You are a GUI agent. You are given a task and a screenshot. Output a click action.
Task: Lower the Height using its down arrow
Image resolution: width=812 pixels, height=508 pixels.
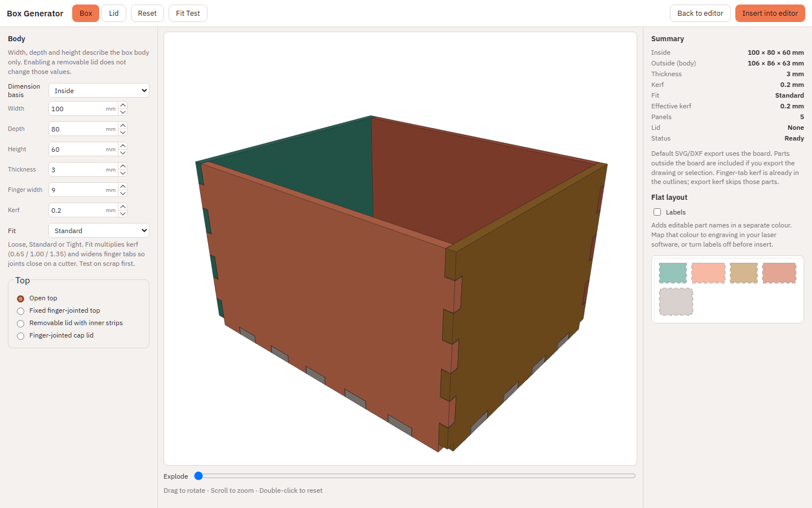[x=123, y=152]
